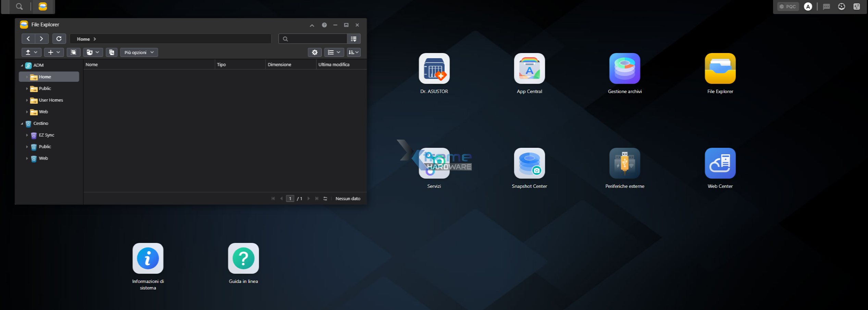This screenshot has width=868, height=310.
Task: Click the page number field
Action: click(x=290, y=198)
